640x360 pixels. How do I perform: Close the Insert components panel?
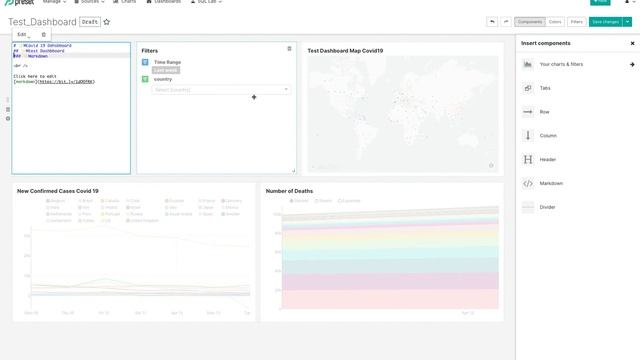tap(633, 43)
